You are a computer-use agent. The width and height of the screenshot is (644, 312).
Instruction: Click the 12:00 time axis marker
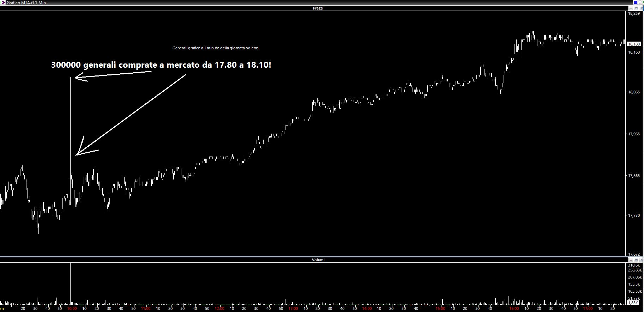coord(219,308)
